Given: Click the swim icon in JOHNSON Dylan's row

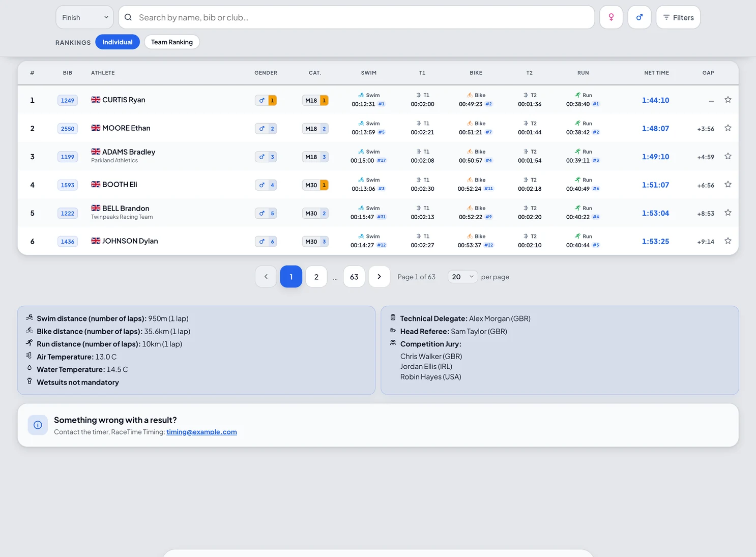Looking at the screenshot, I should click(x=361, y=236).
